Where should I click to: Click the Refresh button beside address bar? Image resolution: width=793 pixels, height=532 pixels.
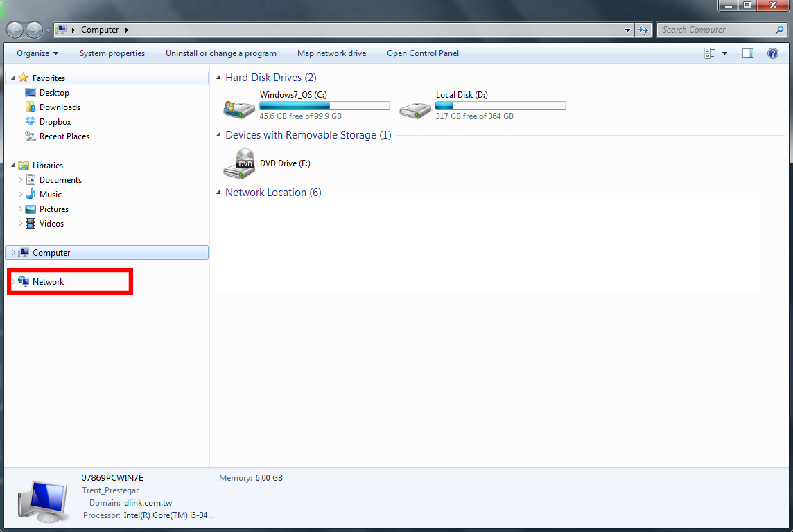644,30
